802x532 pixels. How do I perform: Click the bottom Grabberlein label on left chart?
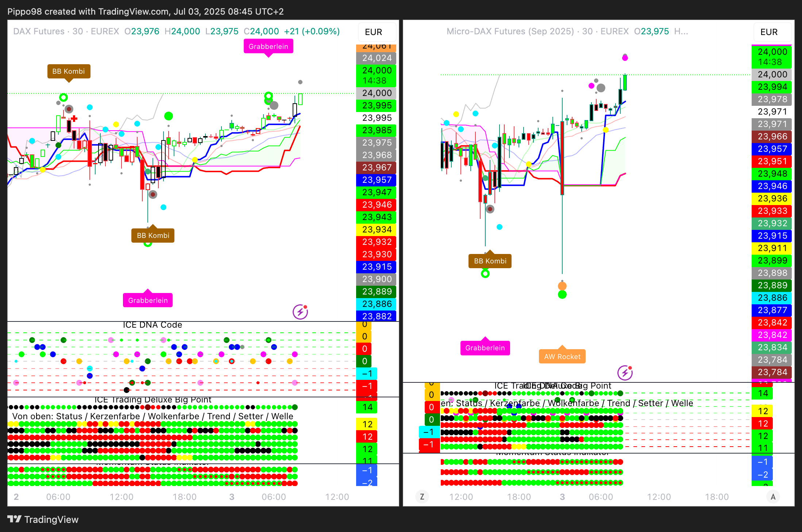(x=148, y=300)
